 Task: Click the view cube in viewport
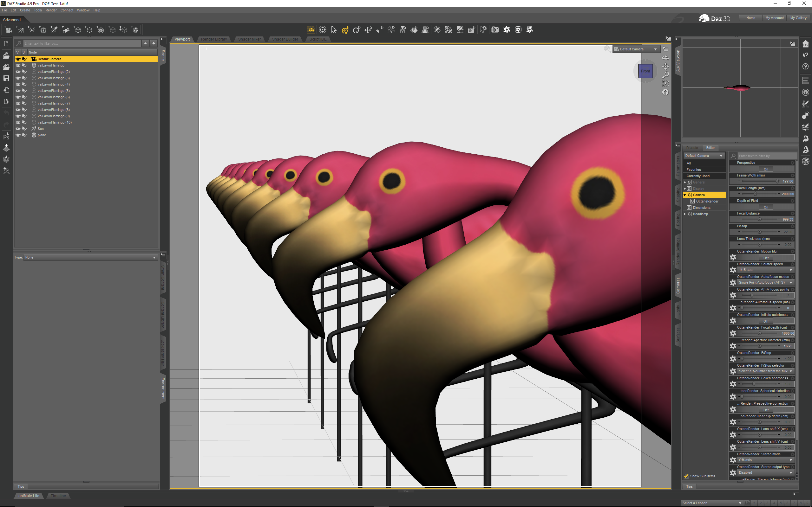(x=645, y=71)
